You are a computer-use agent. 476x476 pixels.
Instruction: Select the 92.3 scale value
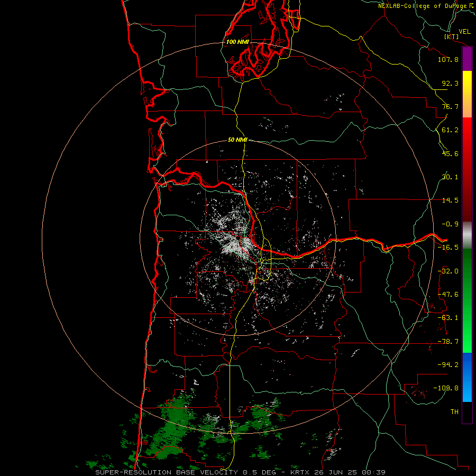click(x=450, y=83)
